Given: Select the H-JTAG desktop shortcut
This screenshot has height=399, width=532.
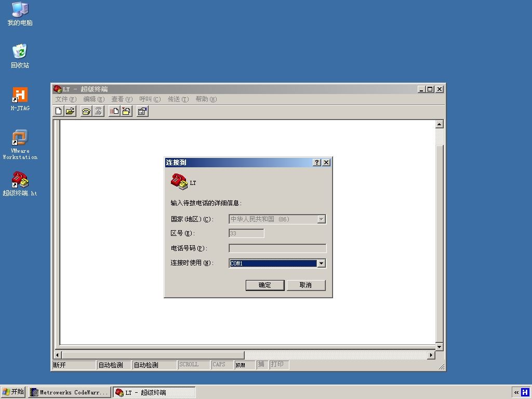Looking at the screenshot, I should (x=20, y=99).
